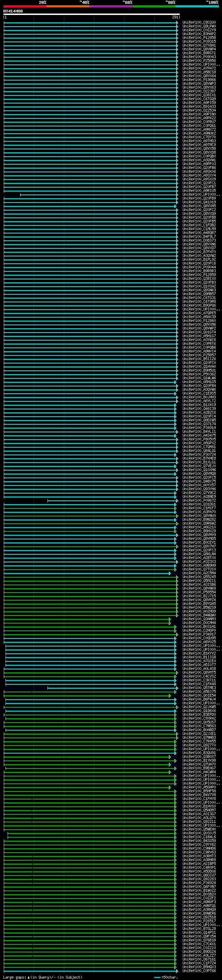Click the red 20% identity color band
Screen dimensions: 222x980
pos(25,6)
